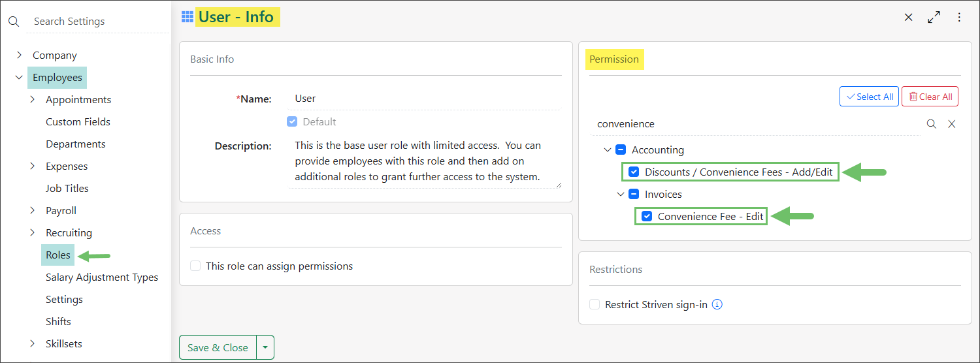Select the Appointments label in sidebar
Screen dimensions: 980x363
tap(78, 99)
